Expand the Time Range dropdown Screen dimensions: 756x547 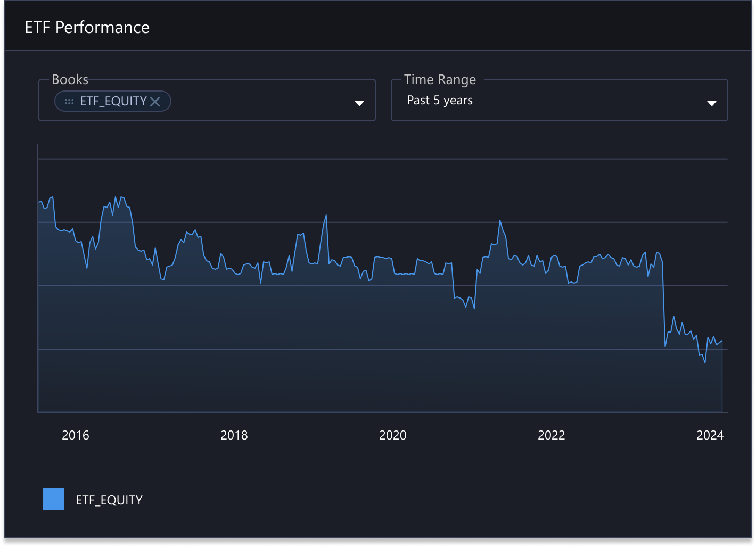(712, 103)
